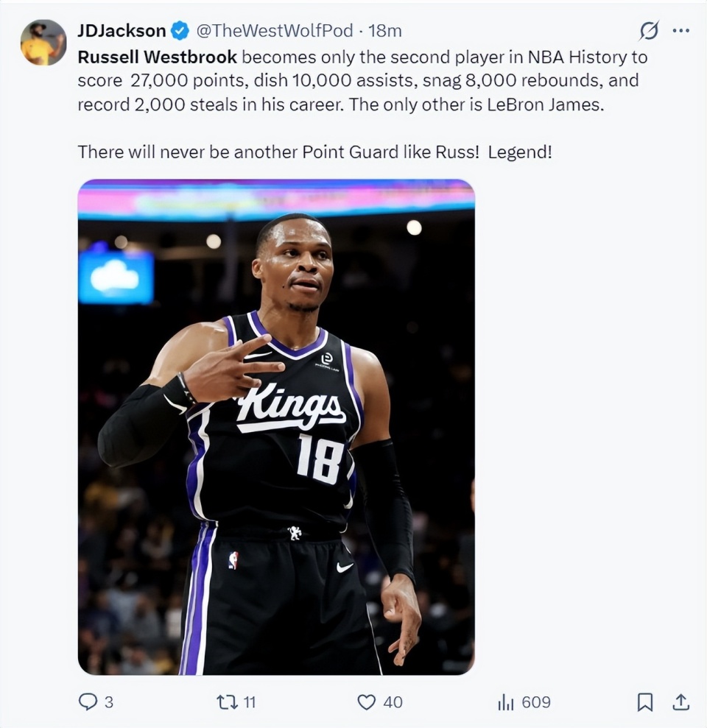707x728 pixels.
Task: Open JDJackson's profile picture avatar
Action: coord(43,42)
